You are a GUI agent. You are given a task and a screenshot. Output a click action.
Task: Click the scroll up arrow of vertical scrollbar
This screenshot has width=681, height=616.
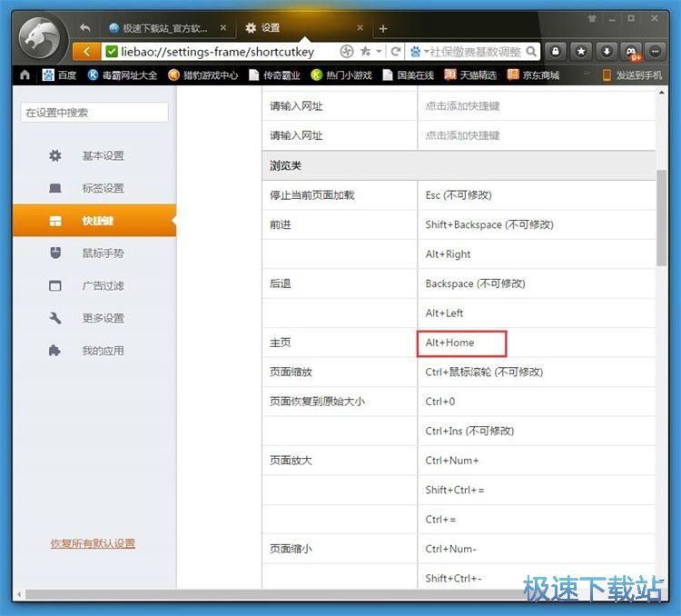tap(661, 93)
